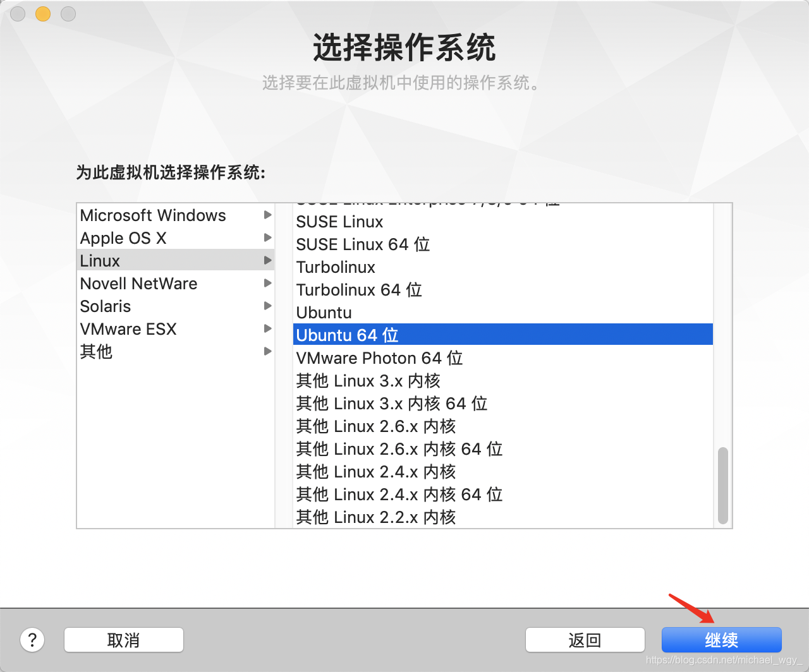Viewport: 809px width, 672px height.
Task: Click the yellow minimize window button
Action: tap(43, 13)
